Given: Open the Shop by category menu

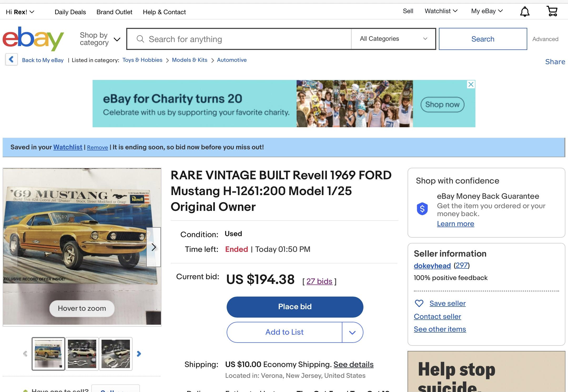Looking at the screenshot, I should coord(100,39).
